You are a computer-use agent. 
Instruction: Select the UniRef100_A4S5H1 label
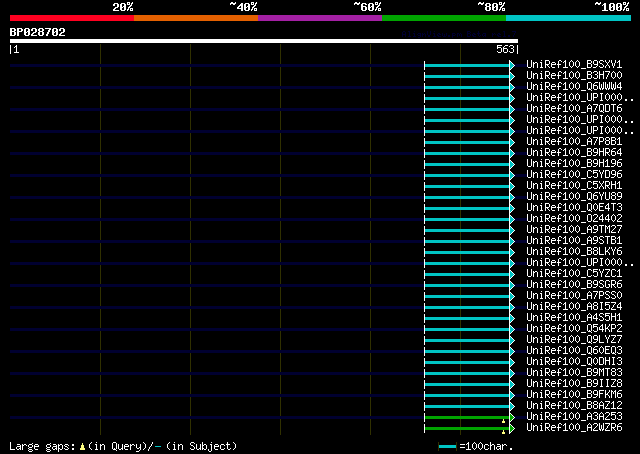tap(574, 318)
